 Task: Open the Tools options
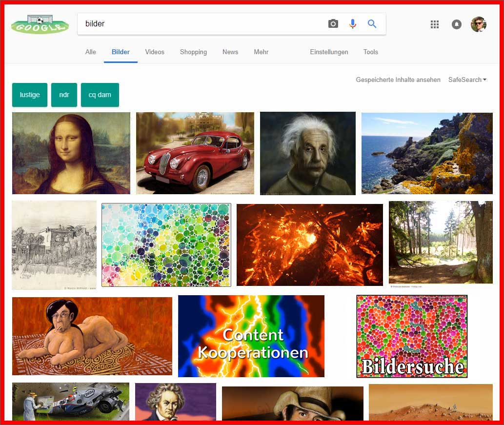pyautogui.click(x=371, y=52)
